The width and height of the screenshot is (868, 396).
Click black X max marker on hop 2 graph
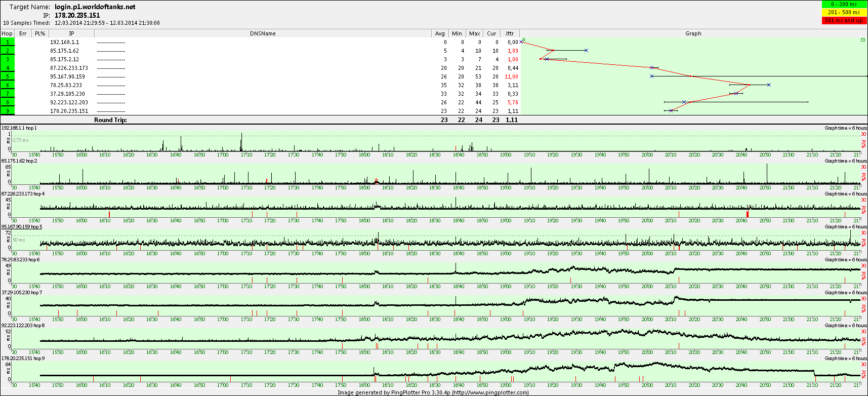click(x=586, y=50)
